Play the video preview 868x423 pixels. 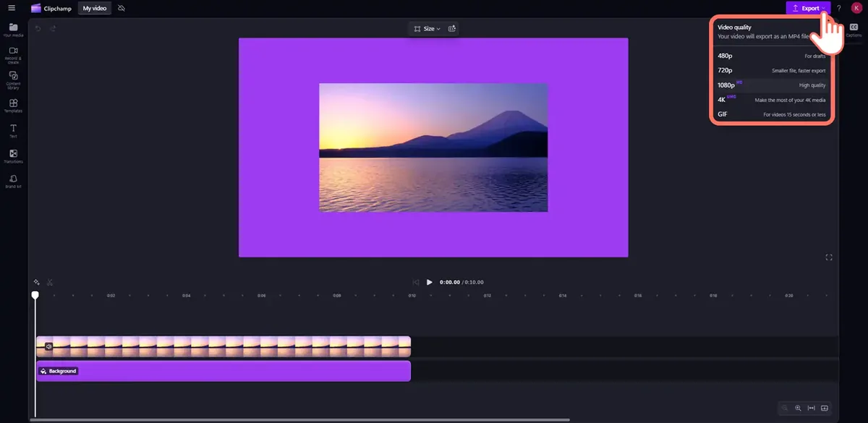click(429, 282)
